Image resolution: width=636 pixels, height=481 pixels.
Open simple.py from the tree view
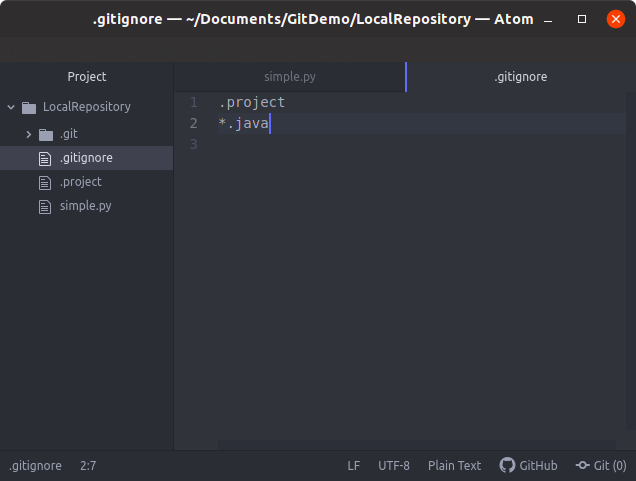86,206
